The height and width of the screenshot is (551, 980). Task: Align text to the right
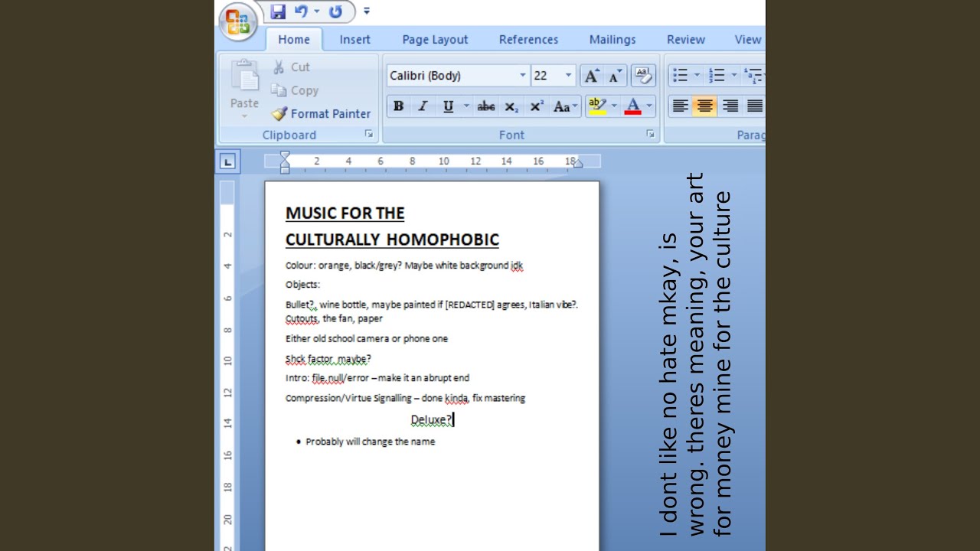[x=730, y=106]
